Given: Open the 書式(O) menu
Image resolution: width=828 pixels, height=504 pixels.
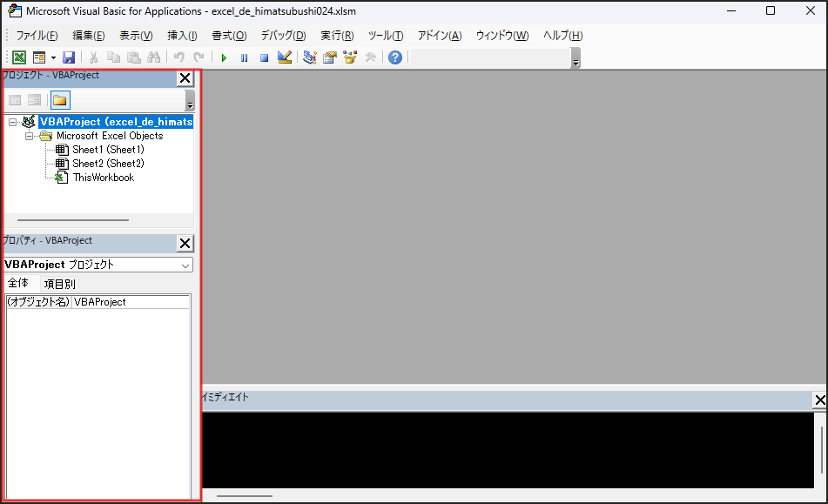Looking at the screenshot, I should [x=229, y=36].
